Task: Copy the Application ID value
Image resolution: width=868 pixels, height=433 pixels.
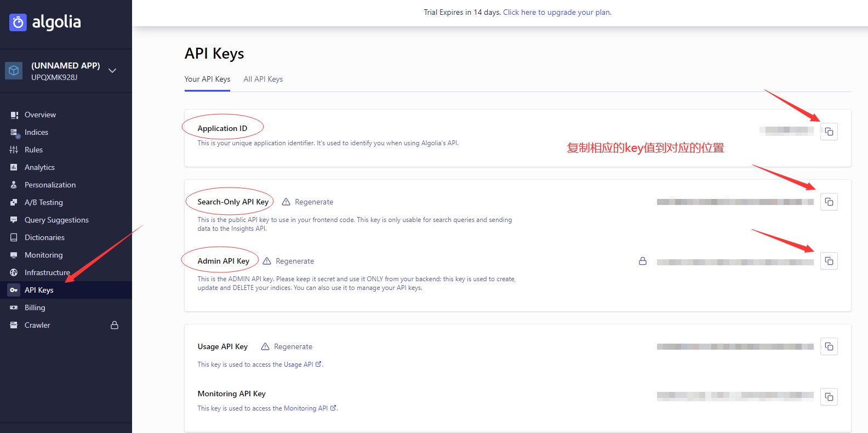Action: tap(829, 132)
